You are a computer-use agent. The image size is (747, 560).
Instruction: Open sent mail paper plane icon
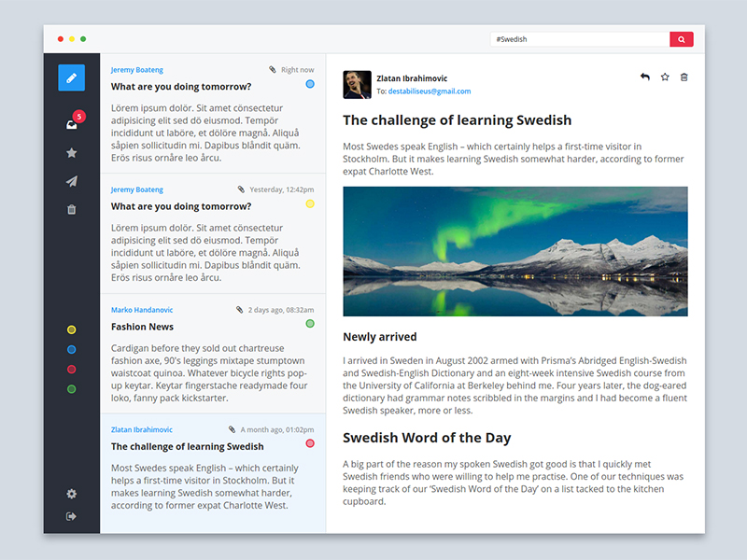pyautogui.click(x=72, y=181)
